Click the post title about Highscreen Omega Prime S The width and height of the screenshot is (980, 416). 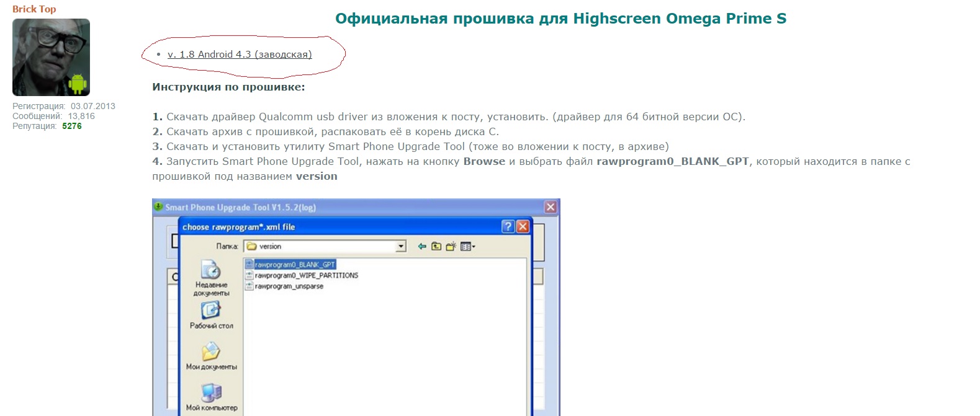[560, 19]
